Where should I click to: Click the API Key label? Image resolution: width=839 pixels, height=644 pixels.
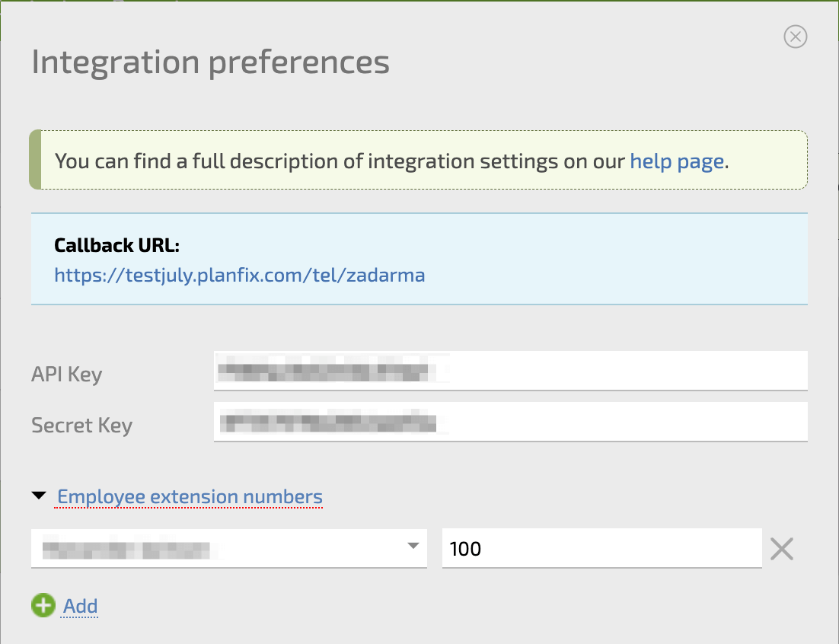click(x=66, y=375)
